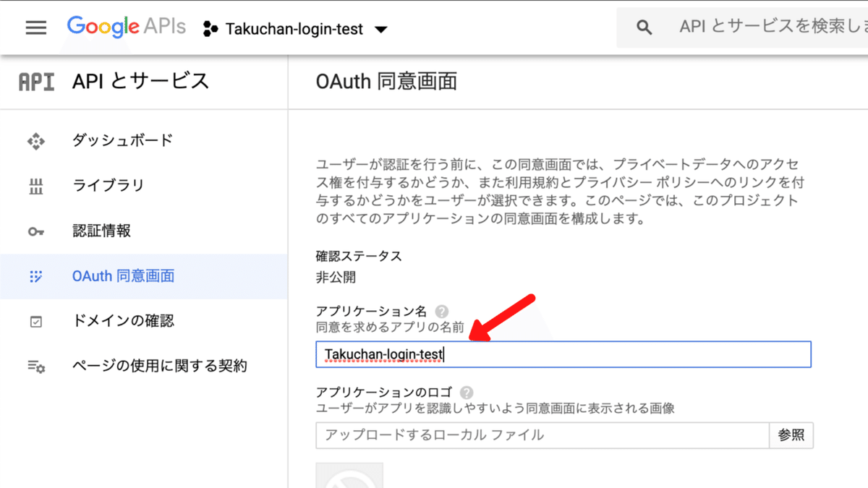
Task: Click the 同意を求めるアプリの名前 hint text
Action: 390,328
